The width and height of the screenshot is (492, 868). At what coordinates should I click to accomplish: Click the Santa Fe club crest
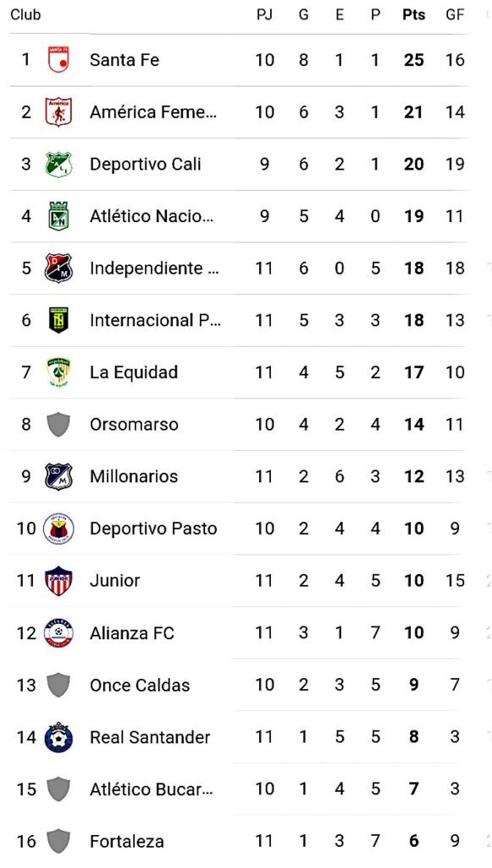click(58, 60)
